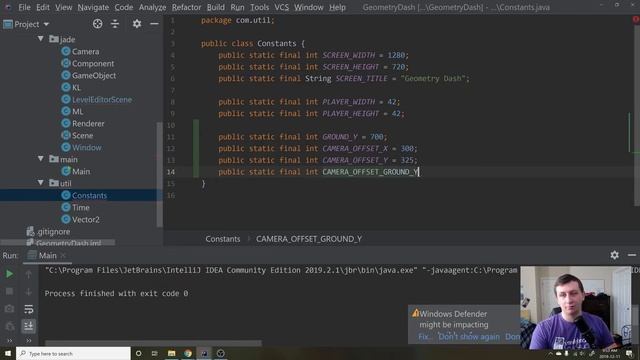Click the print icon in Run panel
The image size is (640, 360).
(9, 326)
